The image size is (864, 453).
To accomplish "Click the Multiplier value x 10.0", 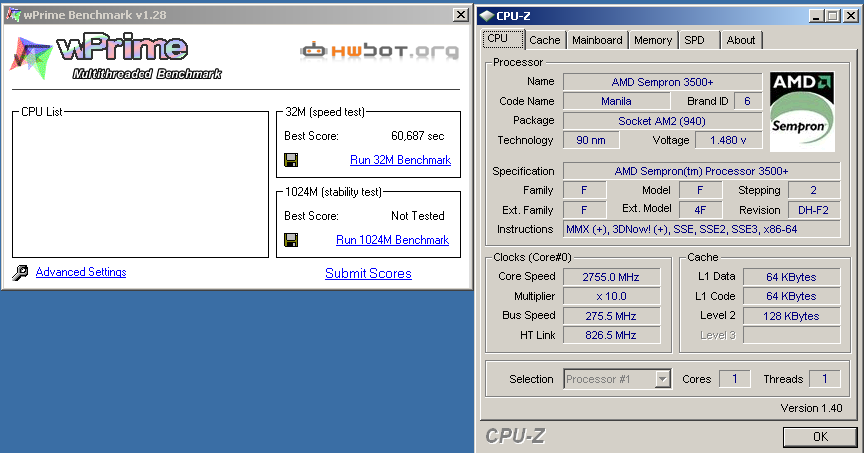I will (611, 296).
